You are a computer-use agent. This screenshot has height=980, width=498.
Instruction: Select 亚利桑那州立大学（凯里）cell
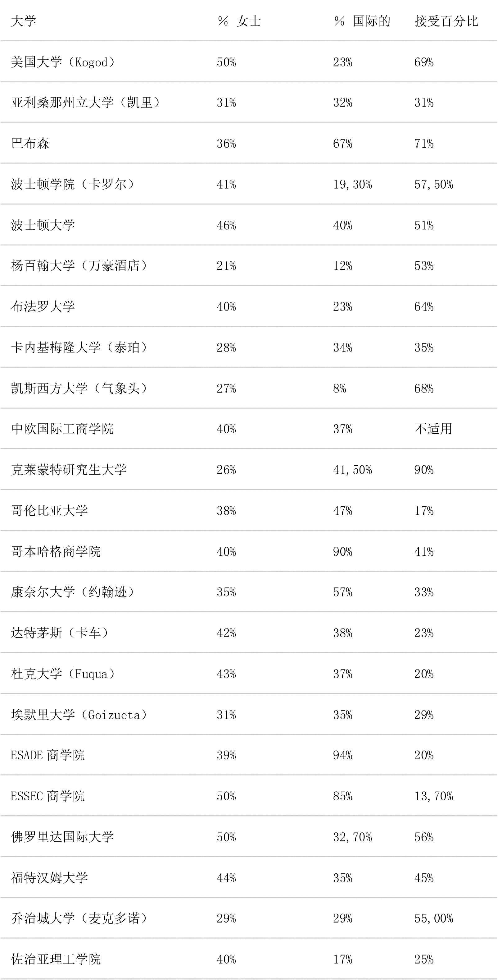click(x=86, y=102)
